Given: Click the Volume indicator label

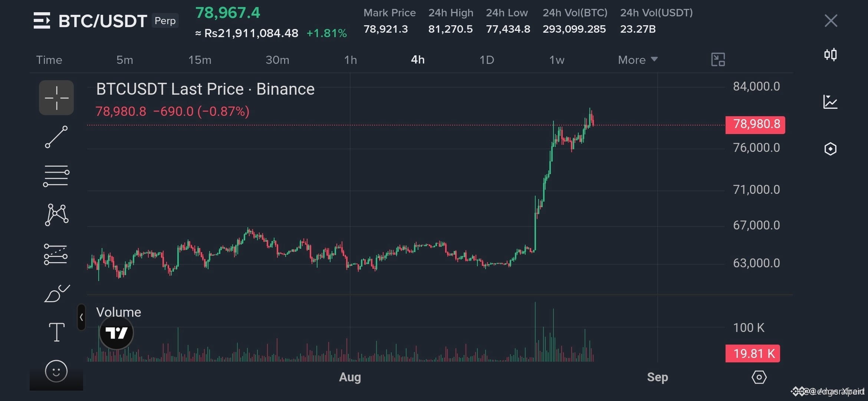Looking at the screenshot, I should [x=119, y=312].
